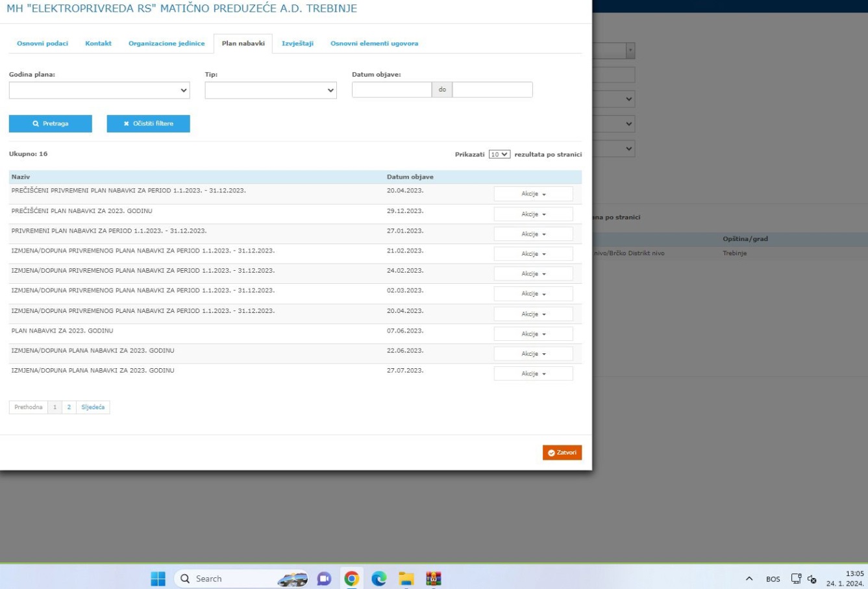This screenshot has height=589, width=868.
Task: Switch to Osnovni podaci tab
Action: point(42,44)
